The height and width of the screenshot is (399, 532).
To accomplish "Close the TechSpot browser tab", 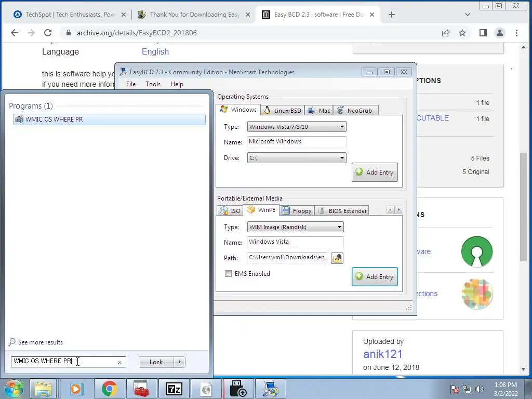I will click(x=124, y=15).
